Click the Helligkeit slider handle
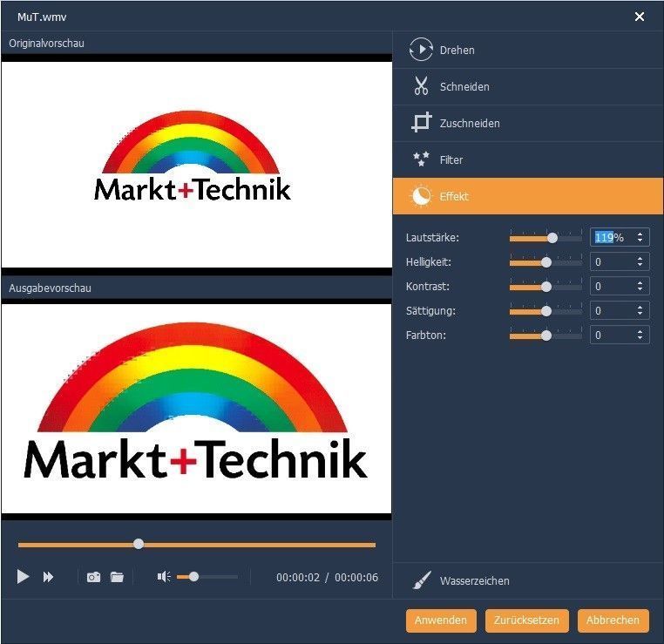The width and height of the screenshot is (664, 644). click(546, 263)
